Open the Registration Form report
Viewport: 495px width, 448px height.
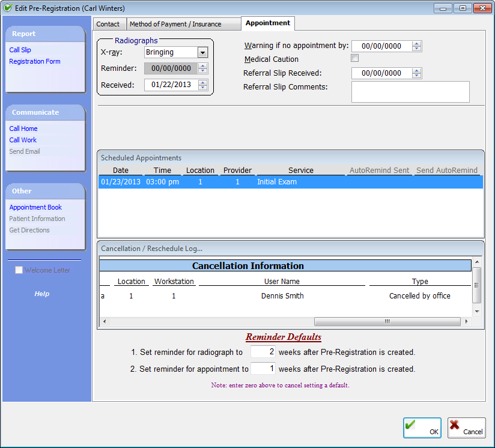pyautogui.click(x=35, y=61)
